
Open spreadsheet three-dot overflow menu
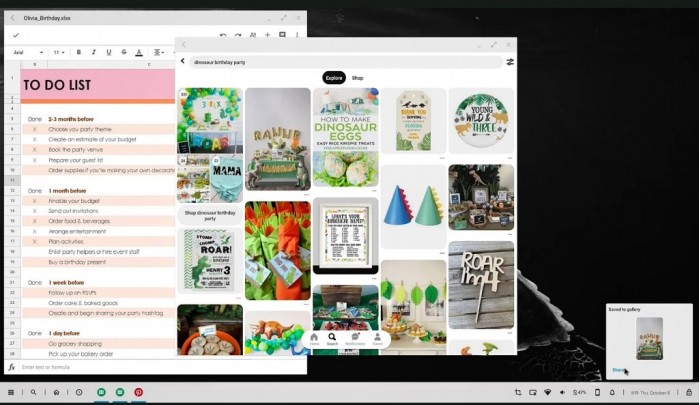coord(297,35)
